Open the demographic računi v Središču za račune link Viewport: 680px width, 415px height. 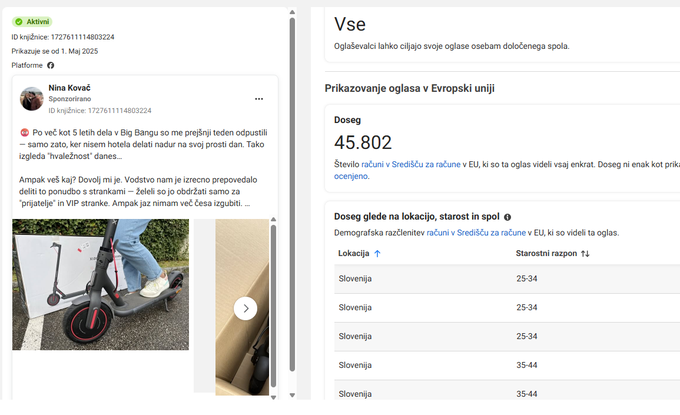(476, 233)
